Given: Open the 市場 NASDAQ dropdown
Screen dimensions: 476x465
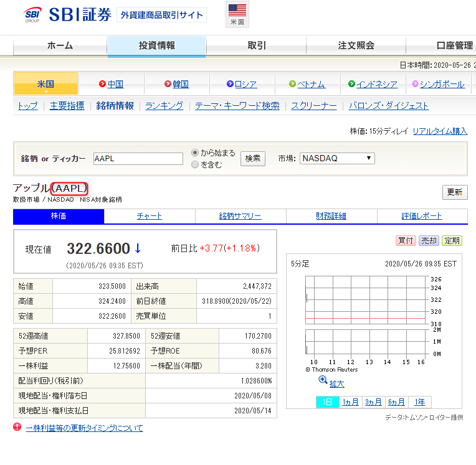Looking at the screenshot, I should pos(337,158).
